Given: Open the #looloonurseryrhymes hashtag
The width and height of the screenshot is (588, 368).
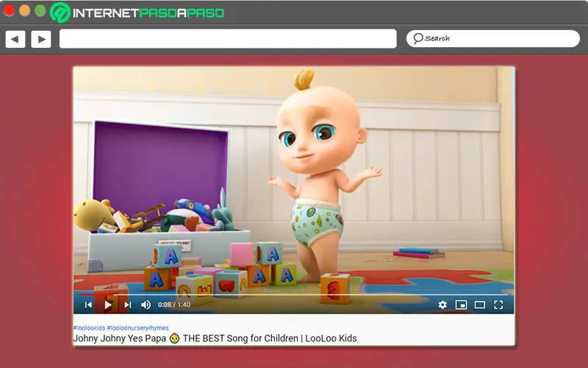Looking at the screenshot, I should click(137, 328).
